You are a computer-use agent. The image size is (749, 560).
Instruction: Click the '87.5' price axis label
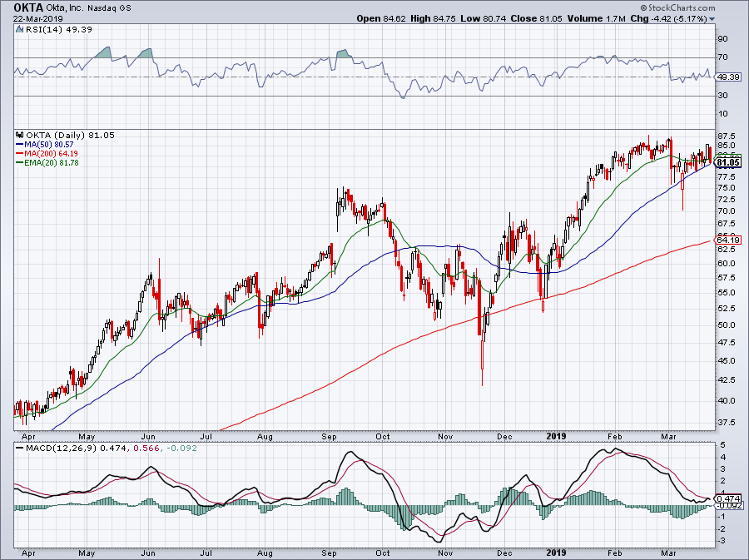click(x=726, y=136)
